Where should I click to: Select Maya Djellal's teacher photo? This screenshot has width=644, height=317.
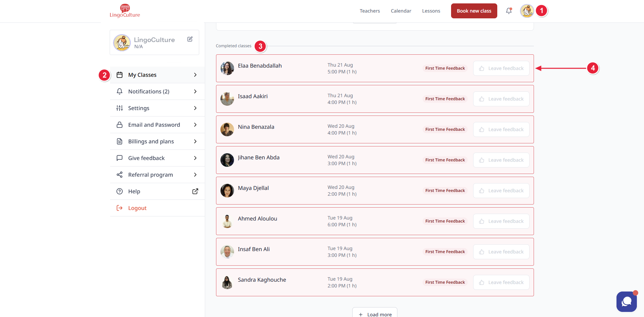(x=227, y=191)
